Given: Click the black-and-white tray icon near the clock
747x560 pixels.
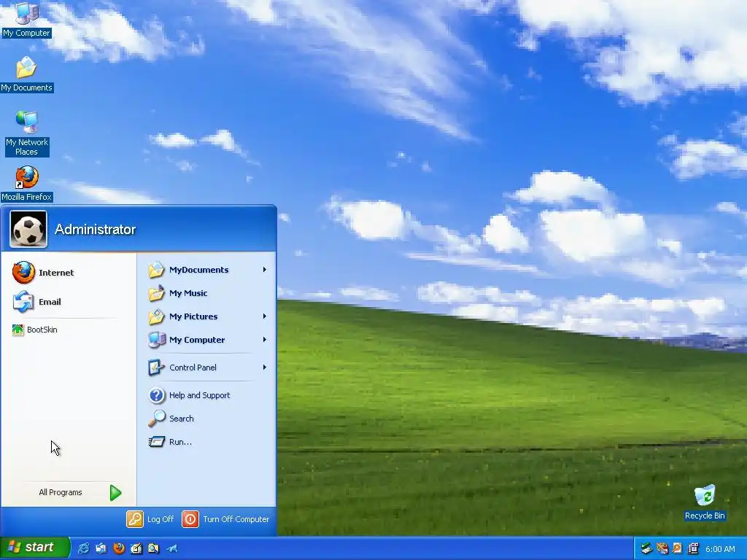Looking at the screenshot, I should pos(693,548).
